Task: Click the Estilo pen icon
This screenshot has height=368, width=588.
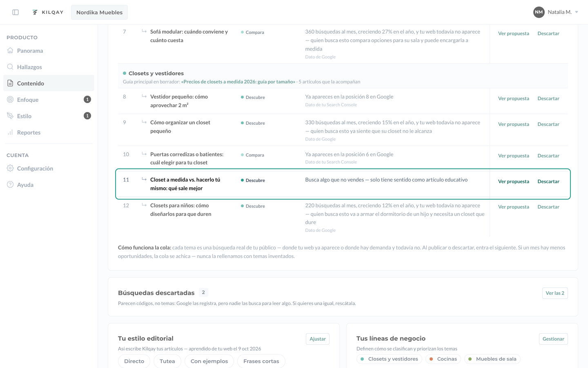Action: tap(10, 116)
